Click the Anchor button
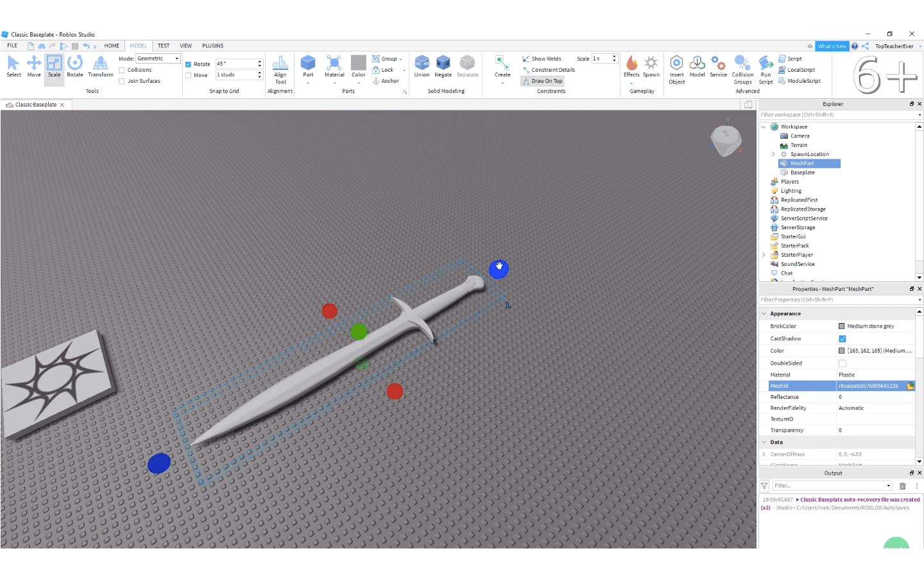Viewport: 924px width, 578px height. click(386, 81)
